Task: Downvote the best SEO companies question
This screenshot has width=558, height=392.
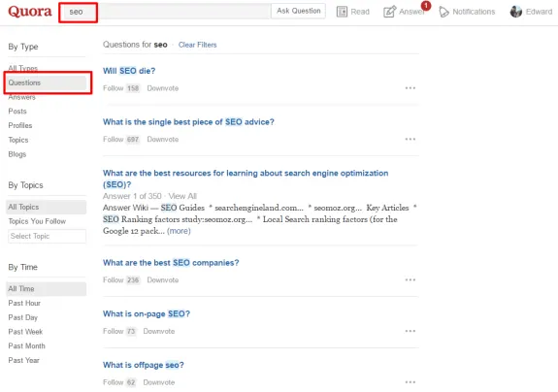Action: coord(163,280)
